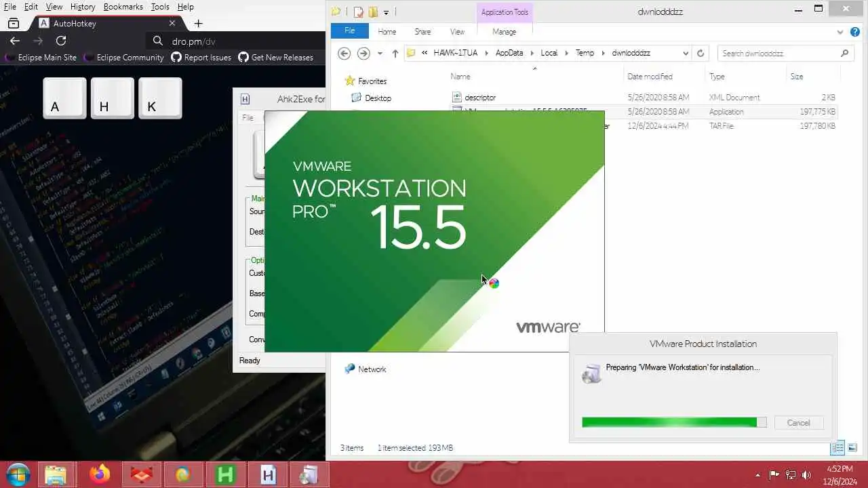This screenshot has width=868, height=488.
Task: Open Eclipse Community bookmark
Action: click(x=123, y=58)
